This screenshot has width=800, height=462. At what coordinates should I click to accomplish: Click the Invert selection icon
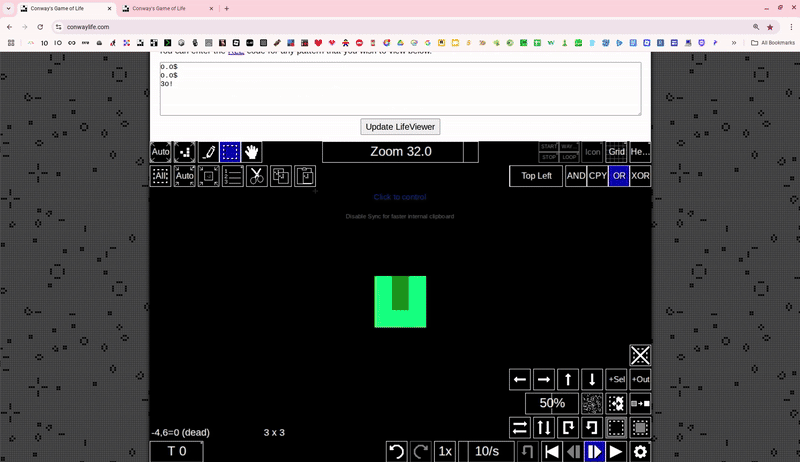click(x=640, y=427)
